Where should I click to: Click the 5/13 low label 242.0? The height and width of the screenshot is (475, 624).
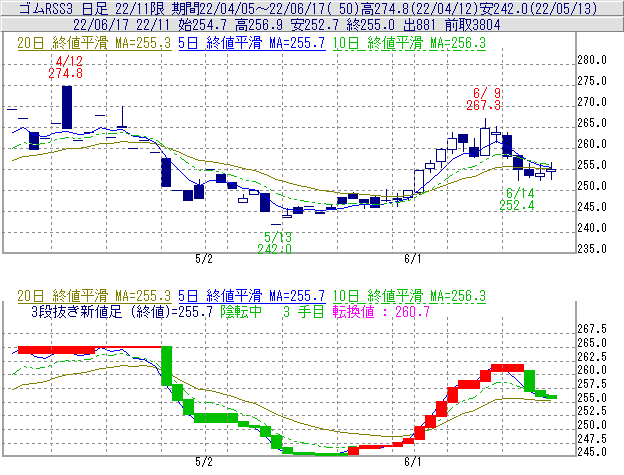pyautogui.click(x=275, y=249)
